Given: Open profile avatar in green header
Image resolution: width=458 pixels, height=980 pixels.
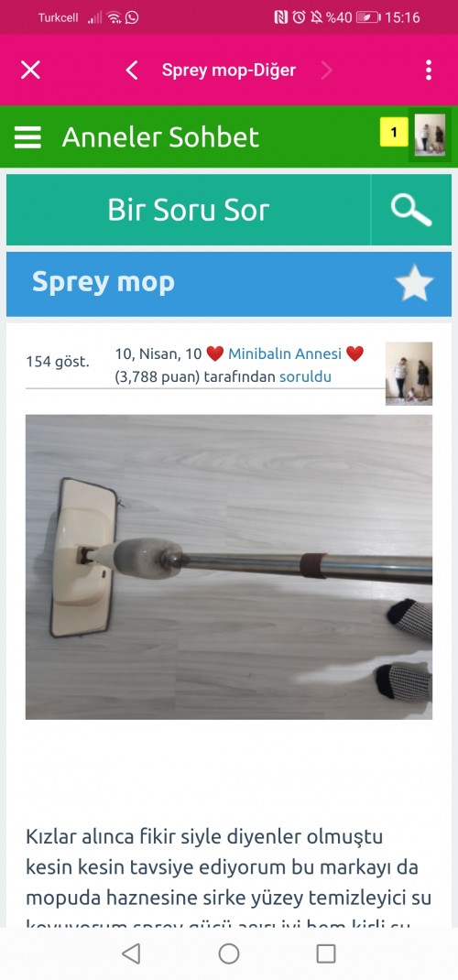Looking at the screenshot, I should tap(430, 134).
